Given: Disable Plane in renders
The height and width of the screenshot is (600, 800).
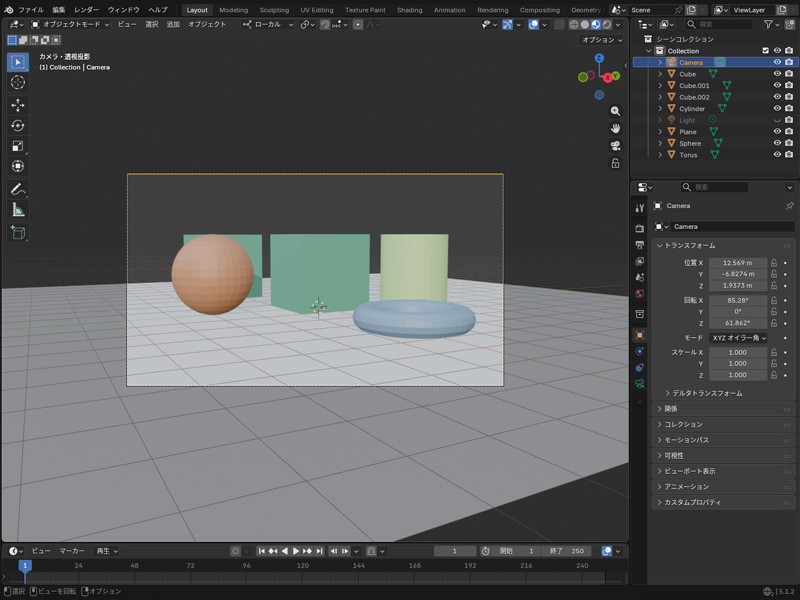Looking at the screenshot, I should [789, 132].
